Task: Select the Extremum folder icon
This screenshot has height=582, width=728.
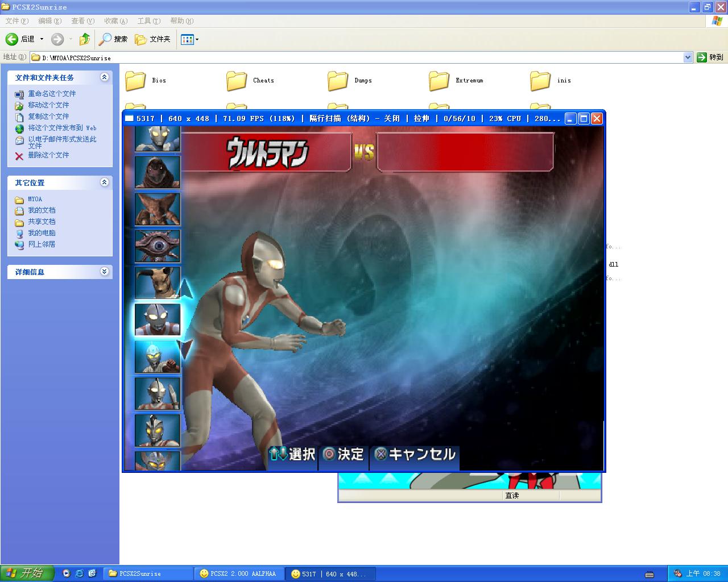Action: click(439, 81)
